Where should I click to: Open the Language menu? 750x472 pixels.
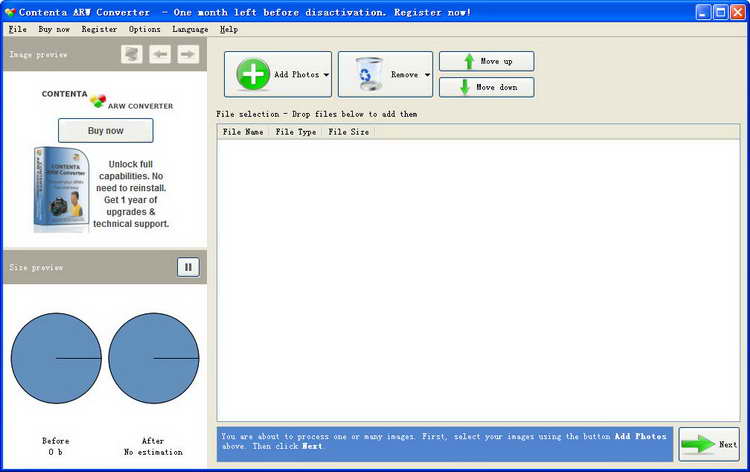pyautogui.click(x=190, y=29)
